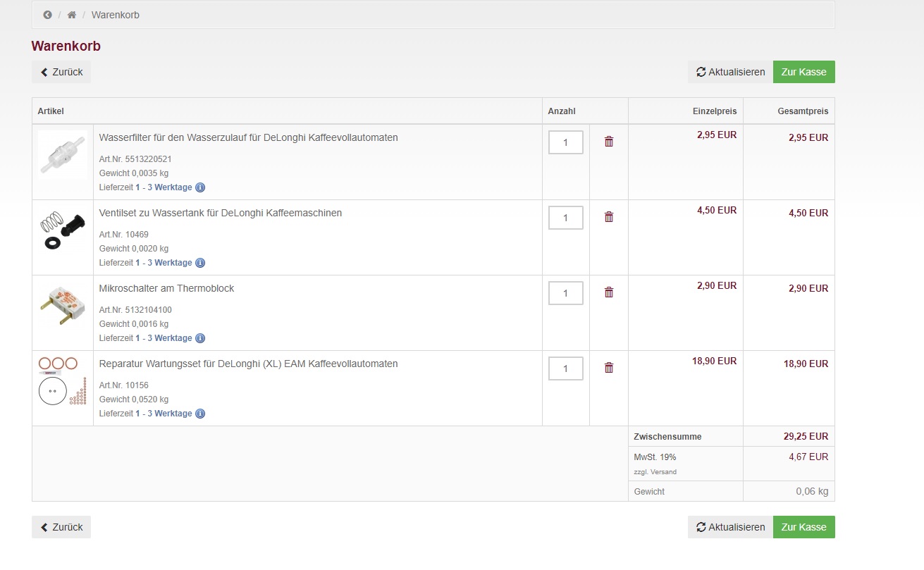The width and height of the screenshot is (924, 570).
Task: Click the top Zur Kasse button
Action: click(803, 72)
